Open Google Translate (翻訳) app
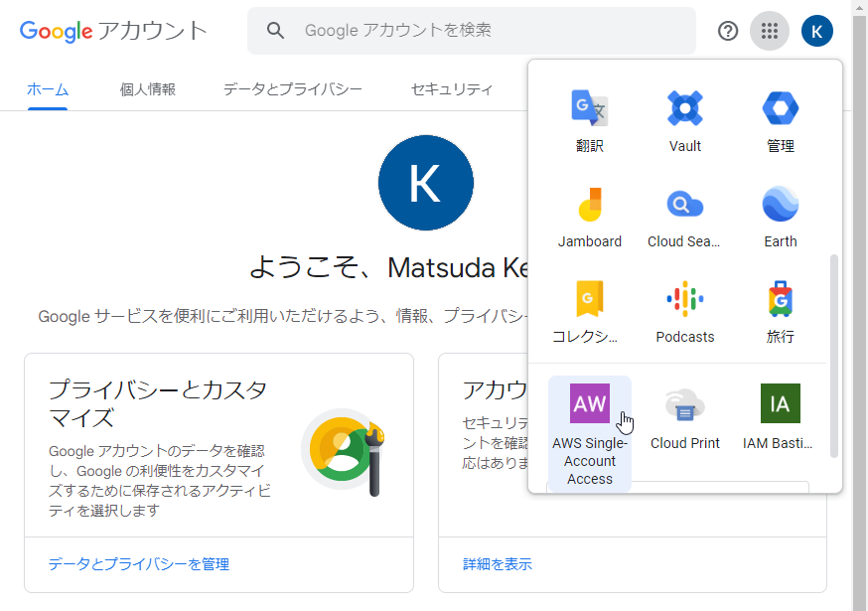Image resolution: width=868 pixels, height=611 pixels. 590,121
